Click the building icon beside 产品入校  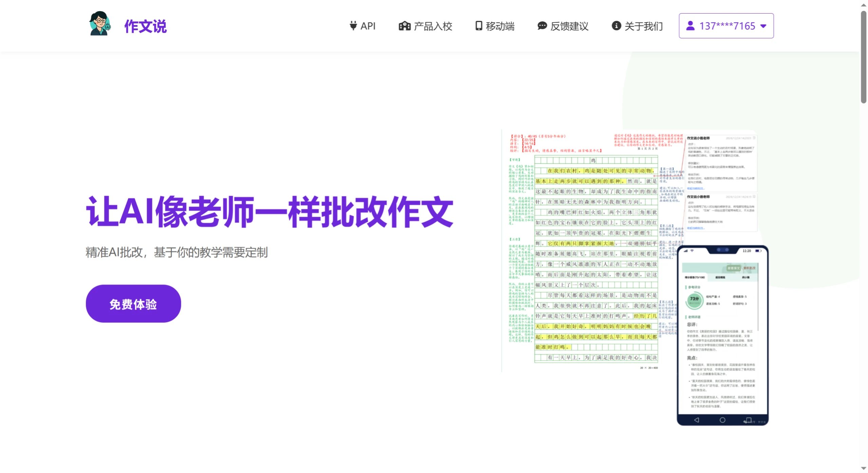404,26
